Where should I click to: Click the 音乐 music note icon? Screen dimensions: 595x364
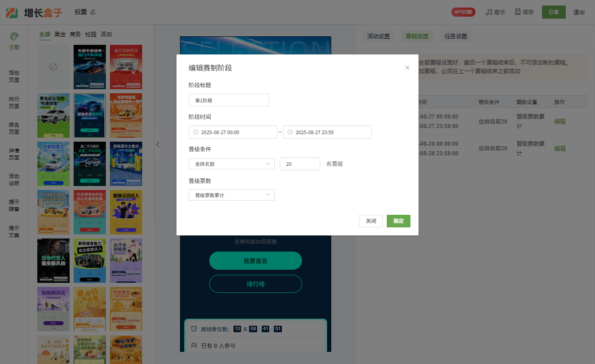point(489,12)
